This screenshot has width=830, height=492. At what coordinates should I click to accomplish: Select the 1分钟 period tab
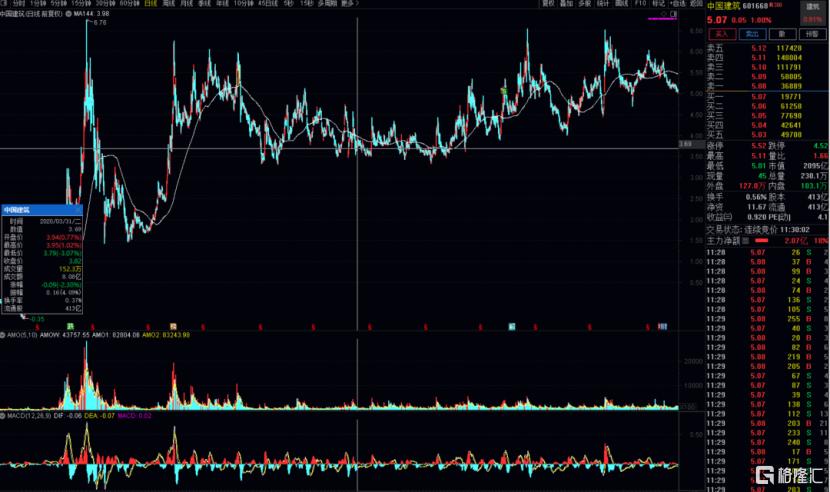pos(39,3)
